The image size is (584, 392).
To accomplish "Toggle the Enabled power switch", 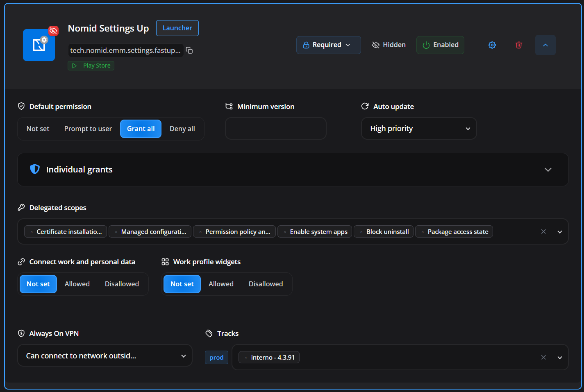I will 440,45.
